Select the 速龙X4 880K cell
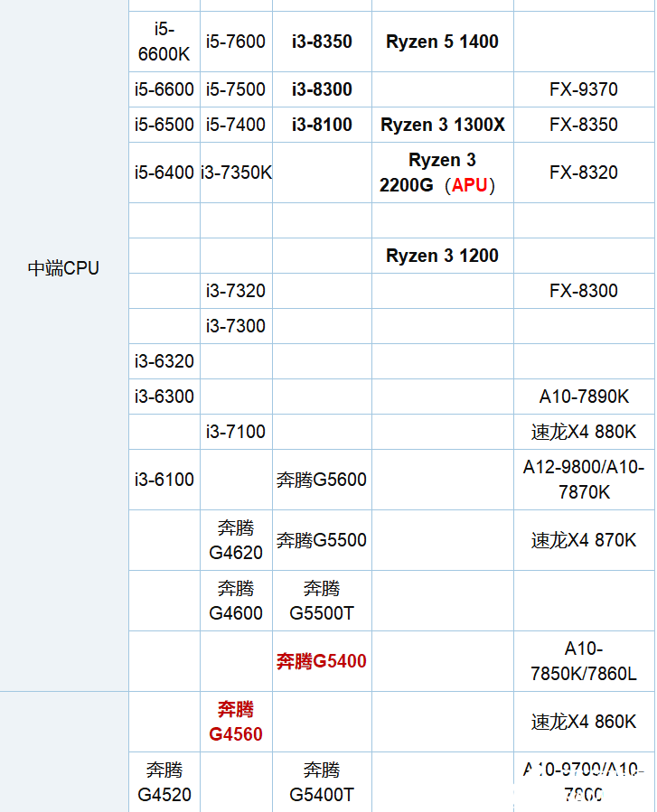Viewport: 657px width, 812px height. pyautogui.click(x=584, y=432)
